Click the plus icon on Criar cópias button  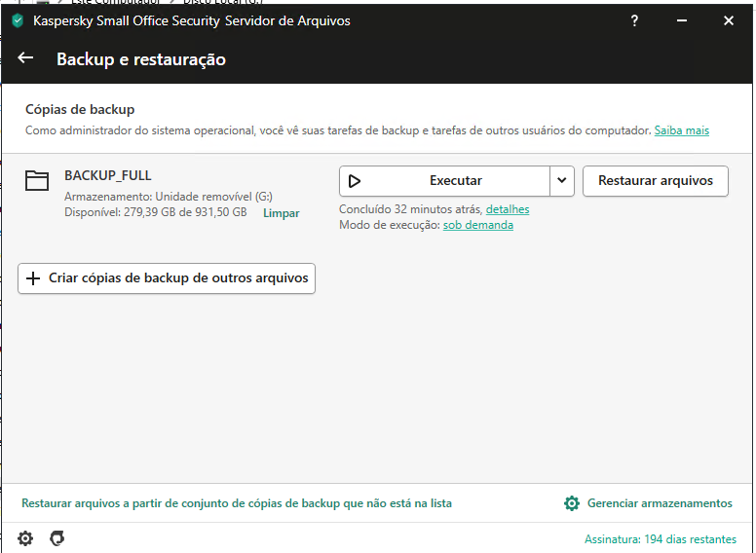(33, 278)
